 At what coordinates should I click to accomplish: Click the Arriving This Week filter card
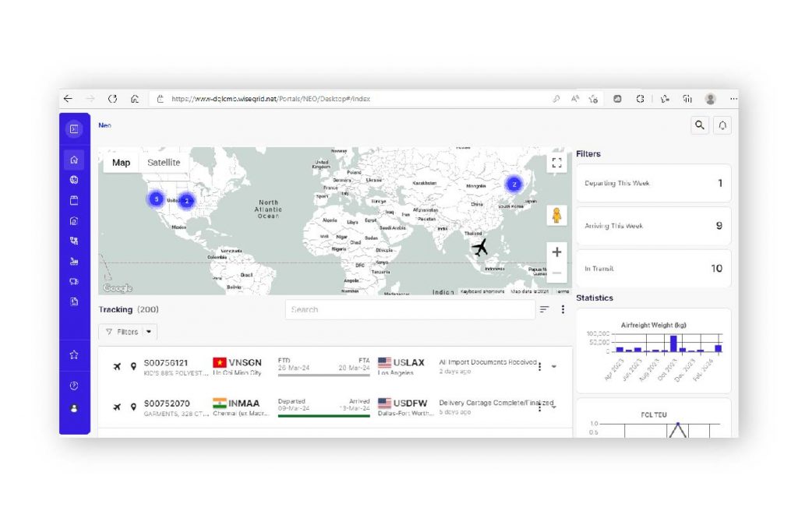653,226
